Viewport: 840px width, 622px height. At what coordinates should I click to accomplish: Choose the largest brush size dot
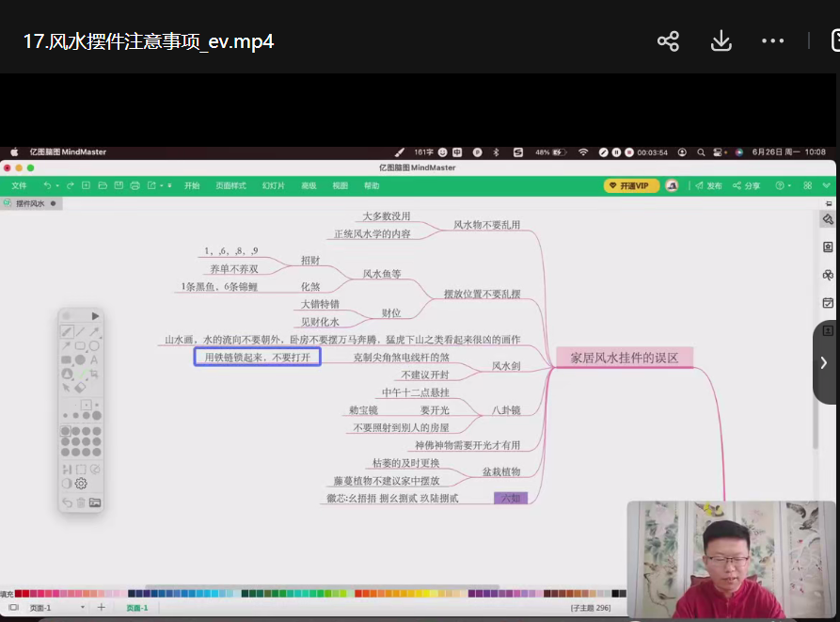coord(96,415)
